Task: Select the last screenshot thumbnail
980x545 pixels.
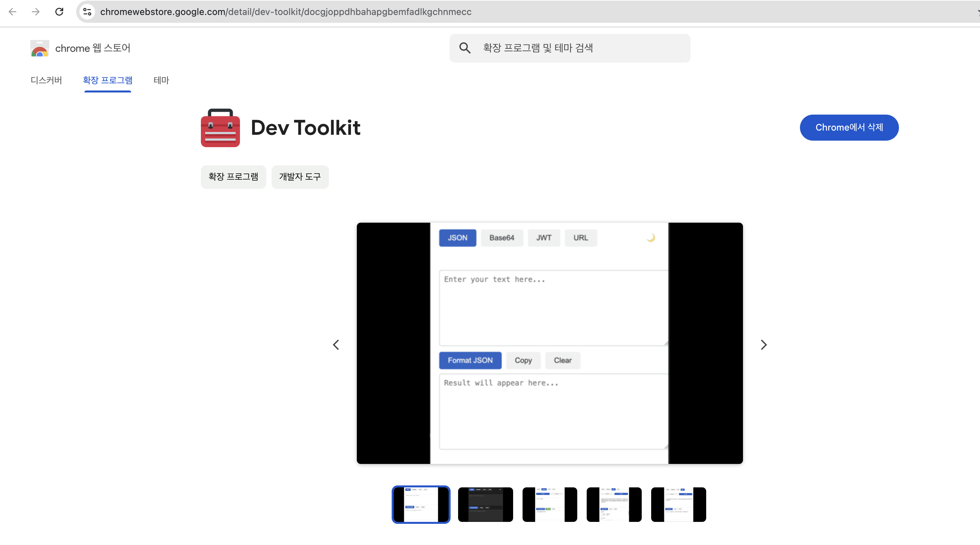Action: pos(678,504)
